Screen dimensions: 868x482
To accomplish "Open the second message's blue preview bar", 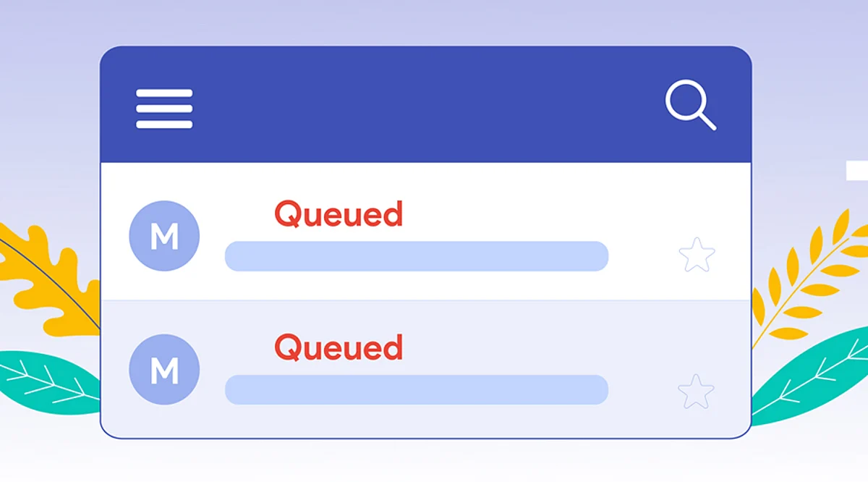I will [x=417, y=389].
